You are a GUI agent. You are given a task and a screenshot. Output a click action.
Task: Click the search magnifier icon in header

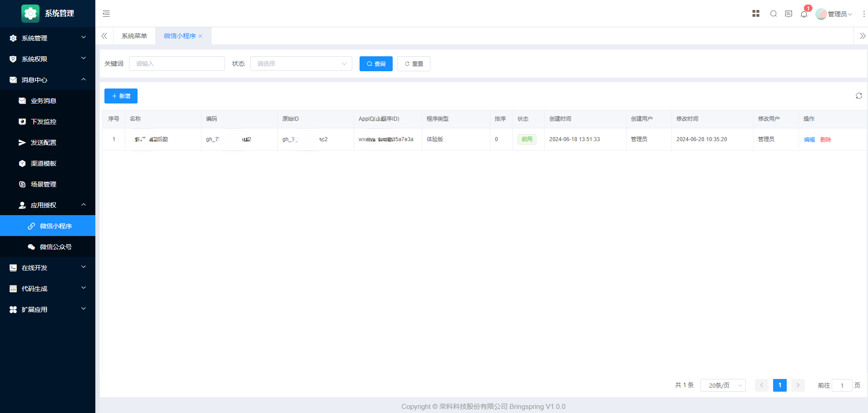pyautogui.click(x=774, y=14)
